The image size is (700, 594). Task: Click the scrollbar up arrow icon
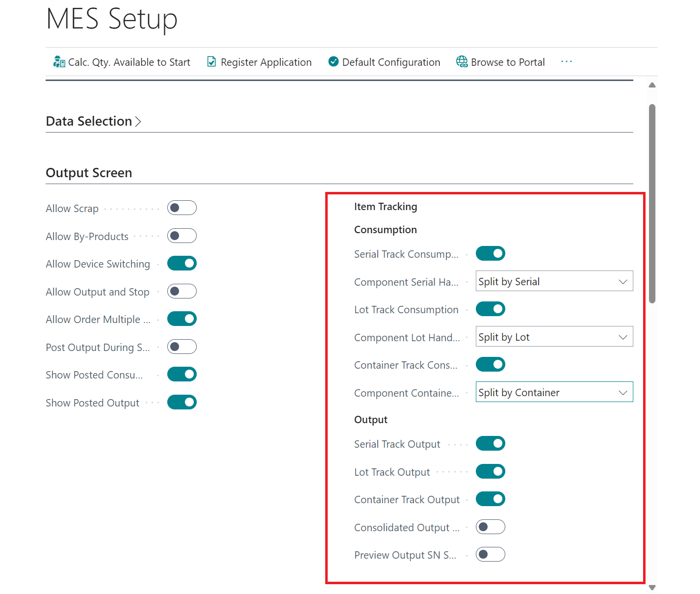click(652, 84)
